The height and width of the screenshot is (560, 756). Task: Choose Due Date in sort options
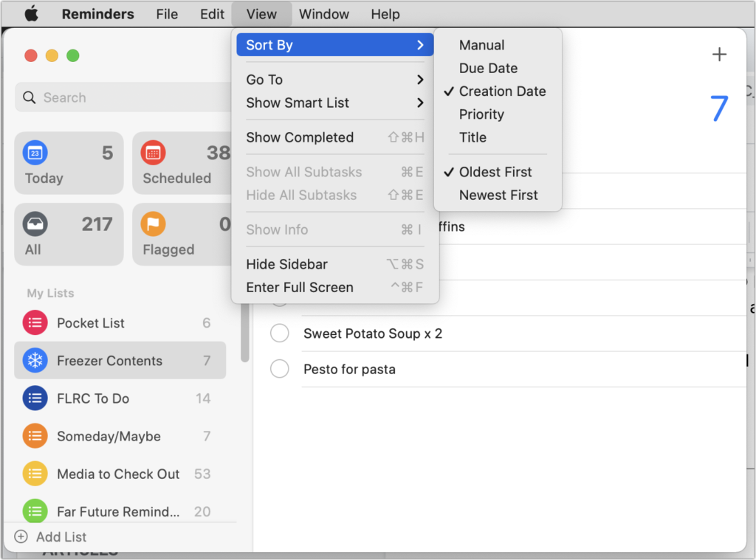tap(488, 68)
